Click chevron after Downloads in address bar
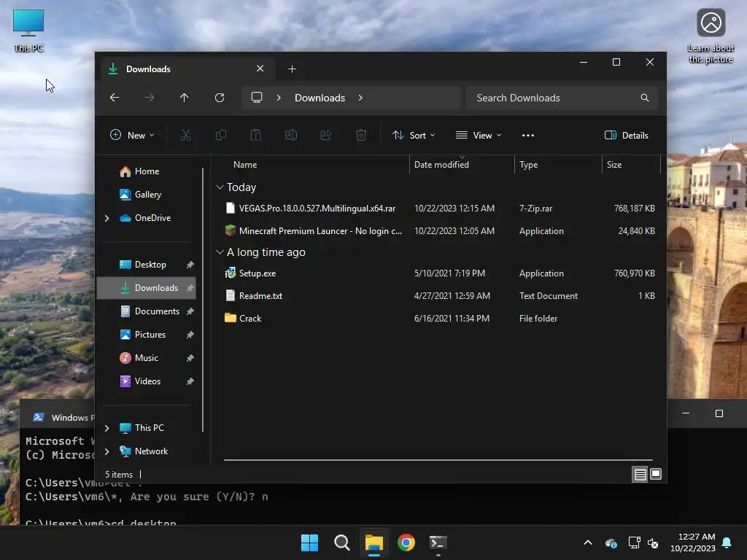Screen dimensions: 747x560 [x=360, y=98]
